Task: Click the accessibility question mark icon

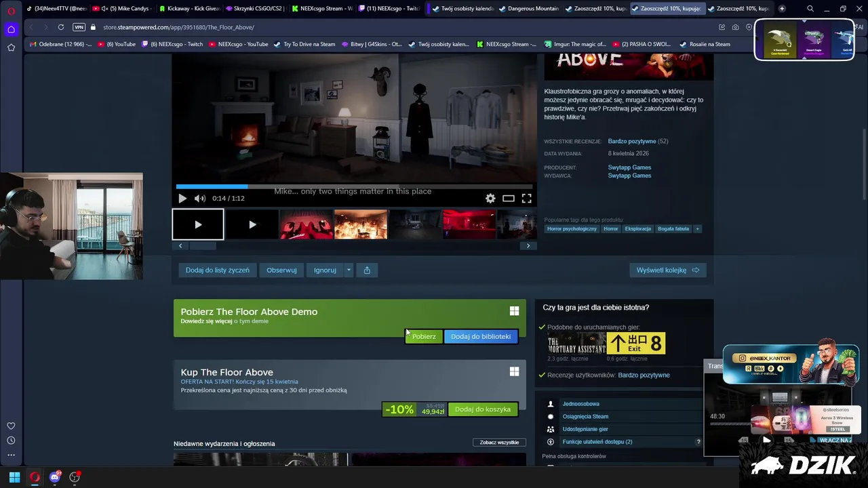Action: 698,442
